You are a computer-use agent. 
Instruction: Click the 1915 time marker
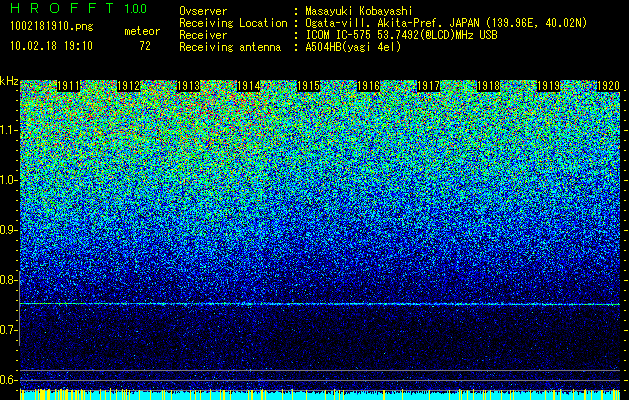(308, 86)
